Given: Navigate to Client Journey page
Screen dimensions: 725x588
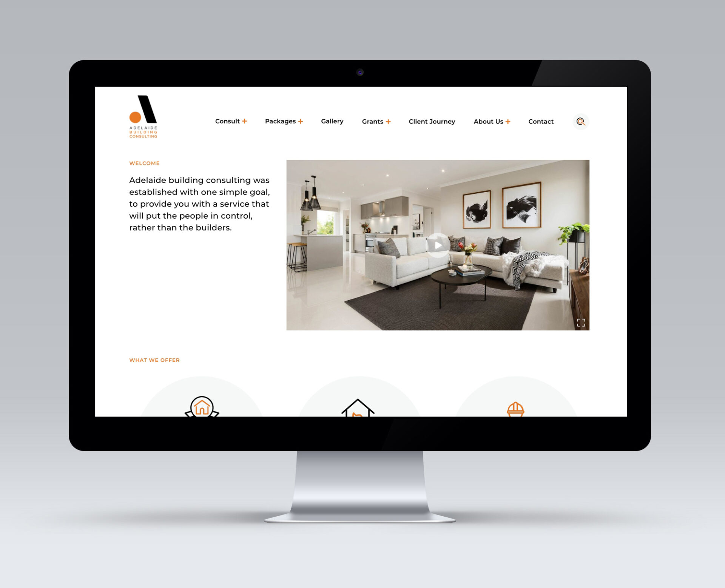Looking at the screenshot, I should (x=432, y=121).
